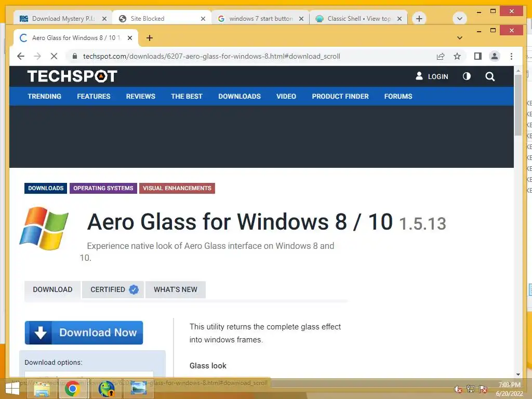The width and height of the screenshot is (532, 399).
Task: Select the WHAT'S NEW page tab
Action: pos(176,290)
